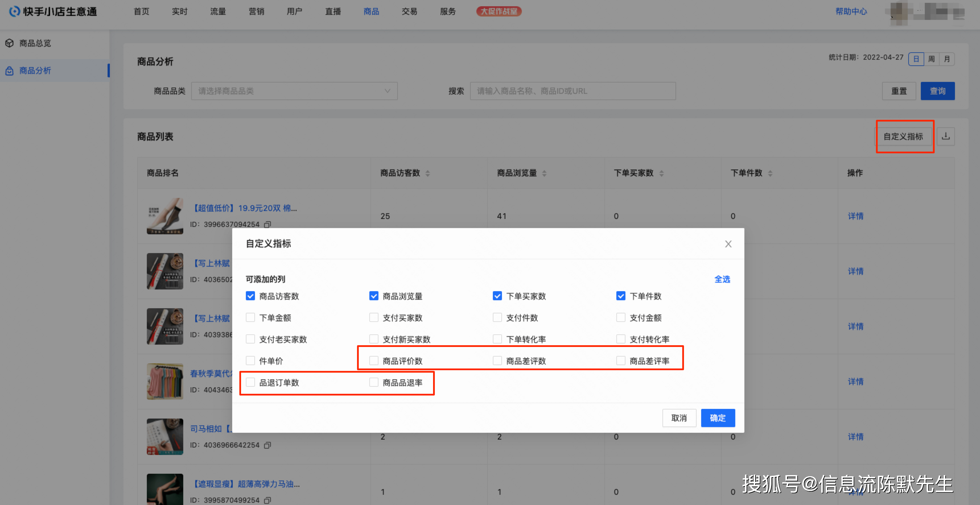Open the 流量 navigation tab
The image size is (980, 505).
(218, 11)
